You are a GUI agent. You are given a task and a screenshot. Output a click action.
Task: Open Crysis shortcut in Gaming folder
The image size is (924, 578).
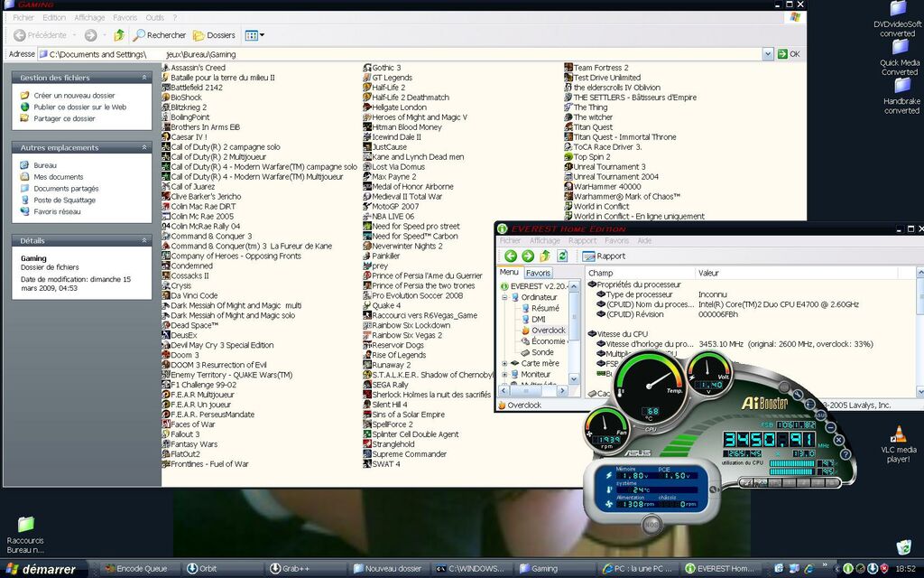pyautogui.click(x=177, y=285)
